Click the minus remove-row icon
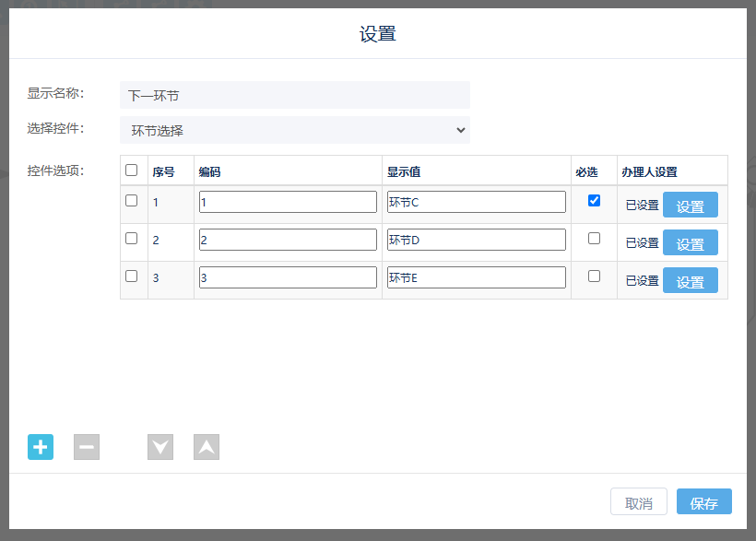 (x=87, y=447)
